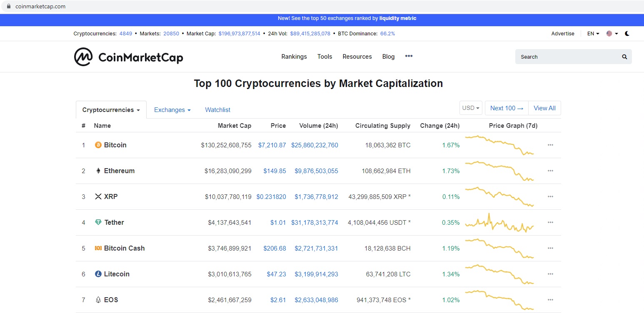
Task: Click Bitcoin Cash price $206.68
Action: tap(275, 248)
